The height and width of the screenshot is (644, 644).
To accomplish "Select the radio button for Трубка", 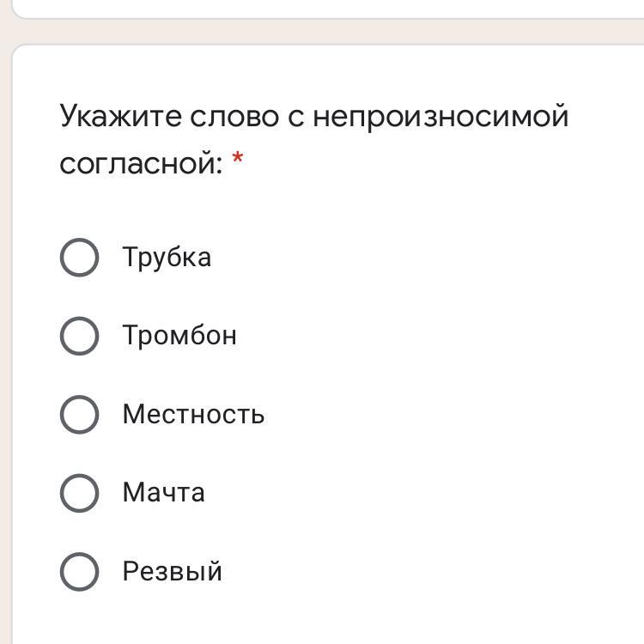I will tap(79, 258).
